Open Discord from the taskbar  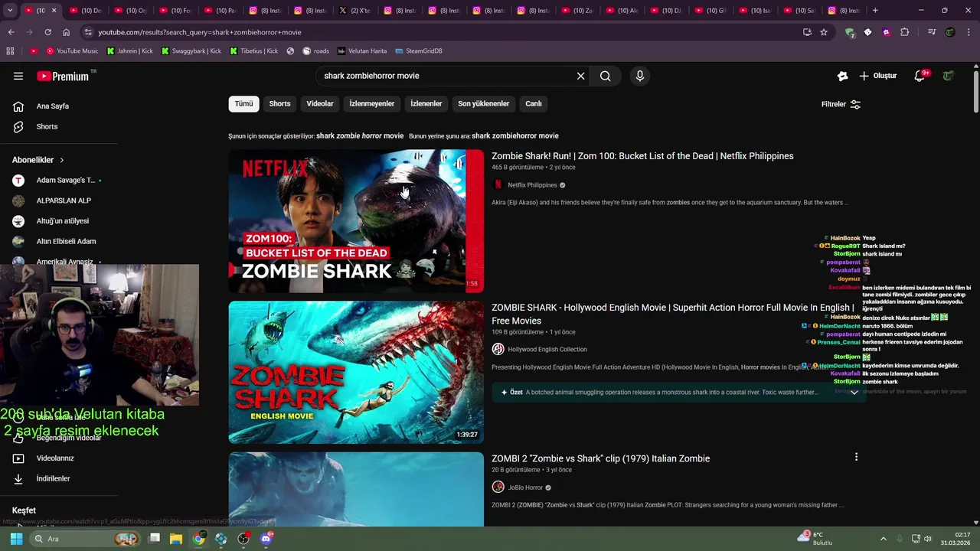point(266,539)
